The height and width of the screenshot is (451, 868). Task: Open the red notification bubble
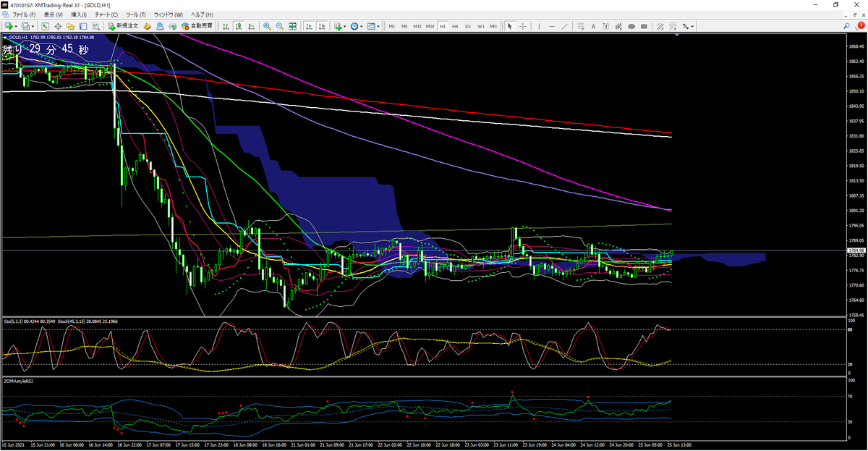click(861, 26)
